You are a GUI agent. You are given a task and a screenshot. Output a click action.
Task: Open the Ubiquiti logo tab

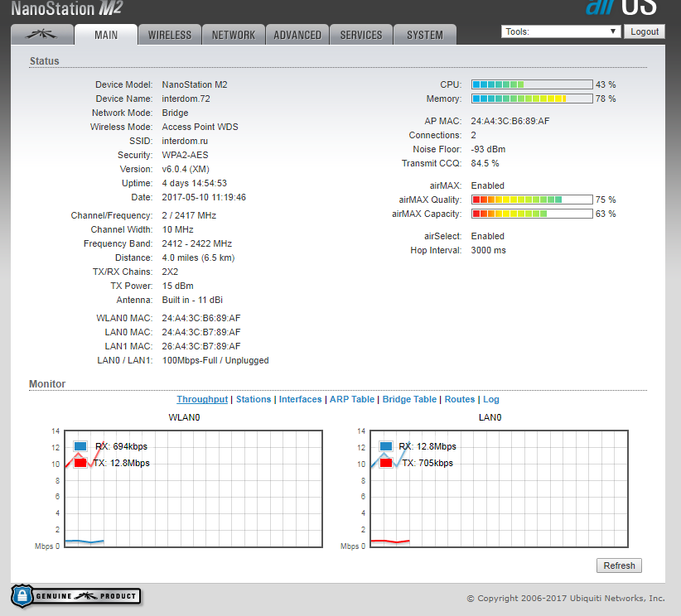coord(41,35)
